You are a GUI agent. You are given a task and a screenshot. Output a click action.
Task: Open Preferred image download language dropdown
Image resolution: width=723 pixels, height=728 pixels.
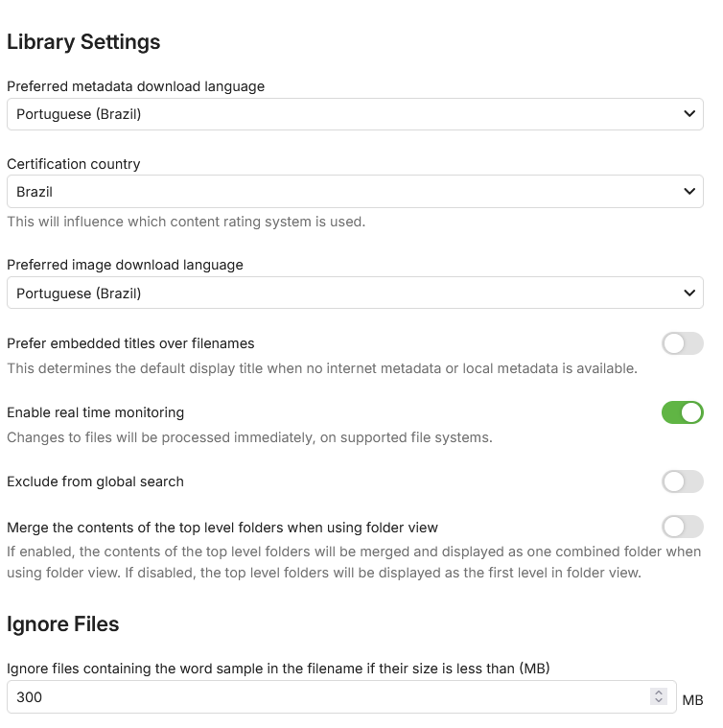coord(345,293)
